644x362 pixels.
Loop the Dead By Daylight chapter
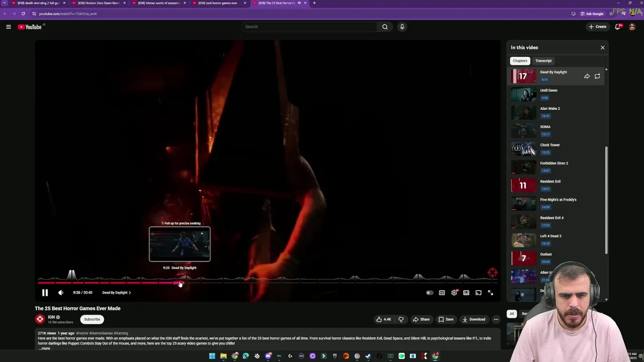click(x=597, y=76)
